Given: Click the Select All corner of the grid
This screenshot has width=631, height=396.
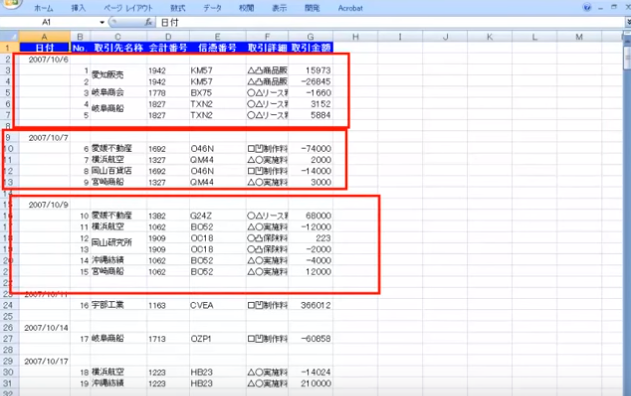Looking at the screenshot, I should click(x=9, y=37).
